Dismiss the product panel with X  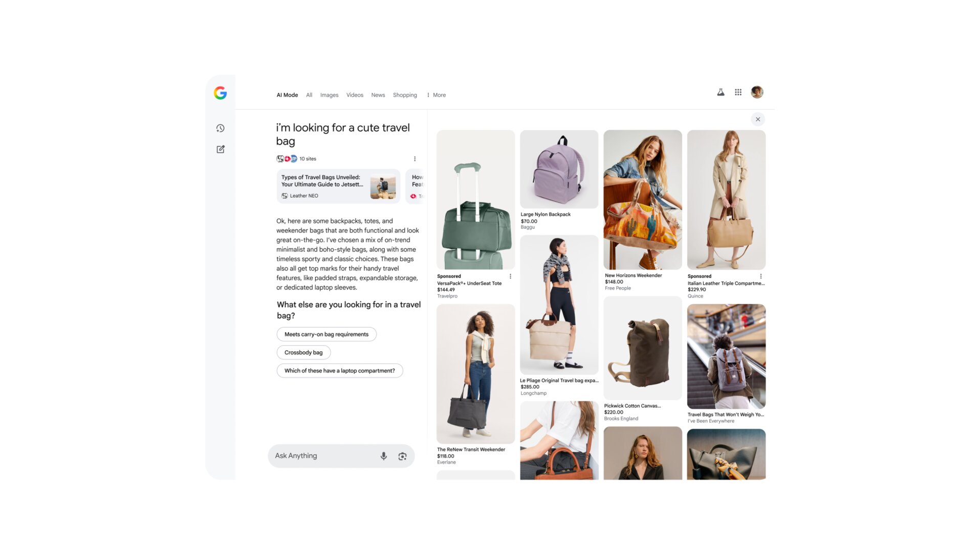[x=758, y=119]
